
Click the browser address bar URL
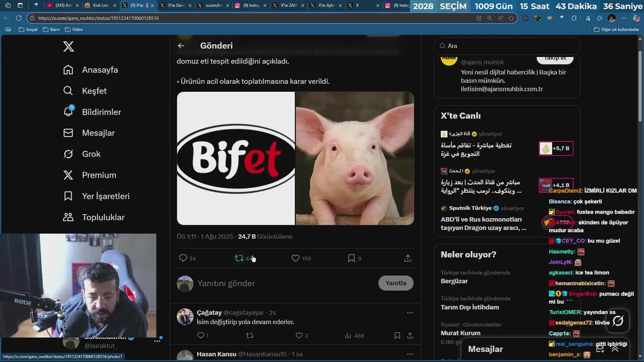(99, 18)
